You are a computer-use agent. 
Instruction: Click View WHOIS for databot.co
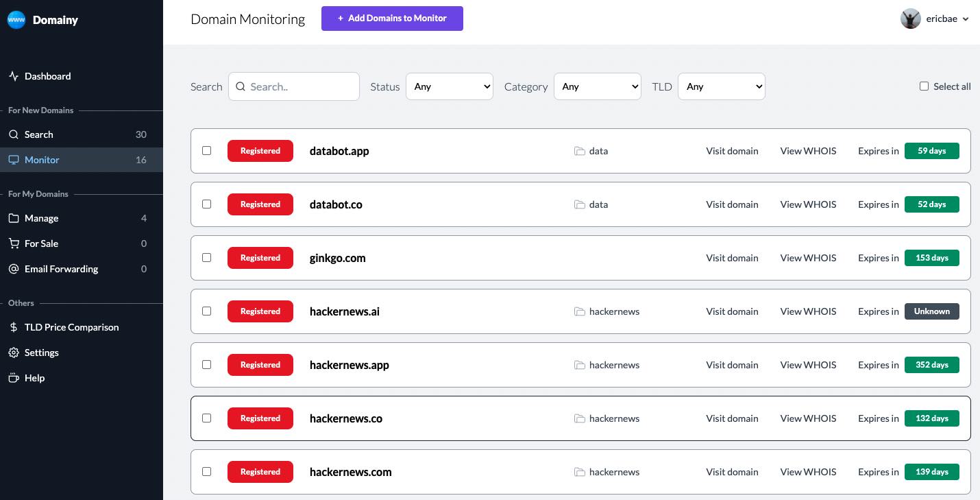pyautogui.click(x=808, y=204)
